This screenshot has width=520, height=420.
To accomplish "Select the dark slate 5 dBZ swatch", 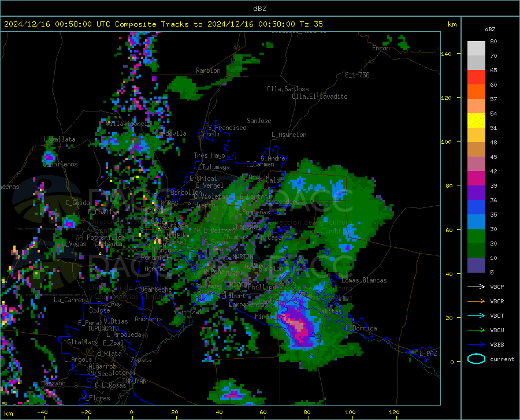I will [476, 265].
